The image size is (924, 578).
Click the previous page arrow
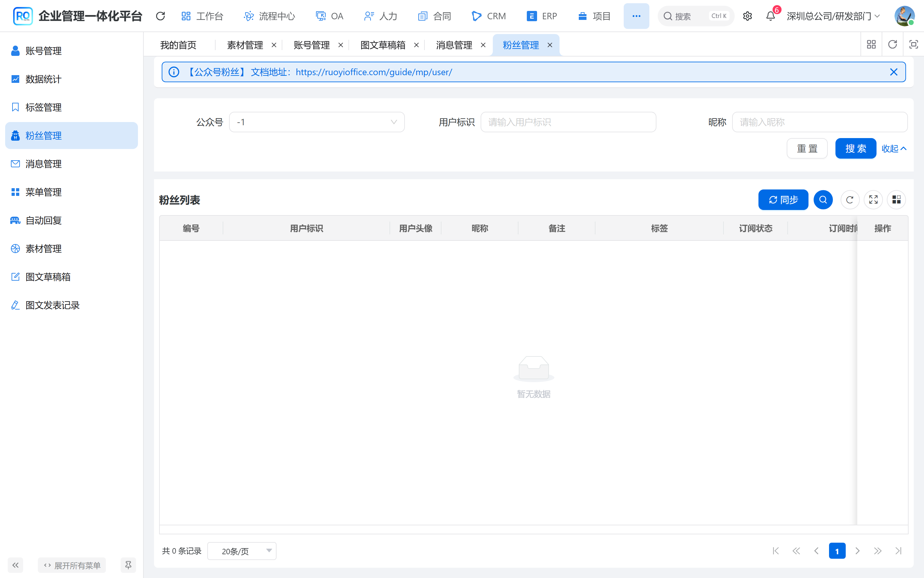coord(816,551)
